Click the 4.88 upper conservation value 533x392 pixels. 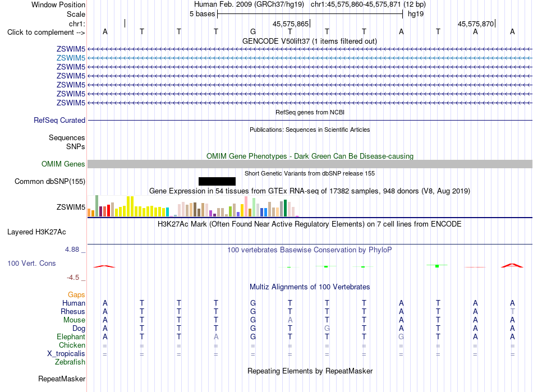pos(72,250)
